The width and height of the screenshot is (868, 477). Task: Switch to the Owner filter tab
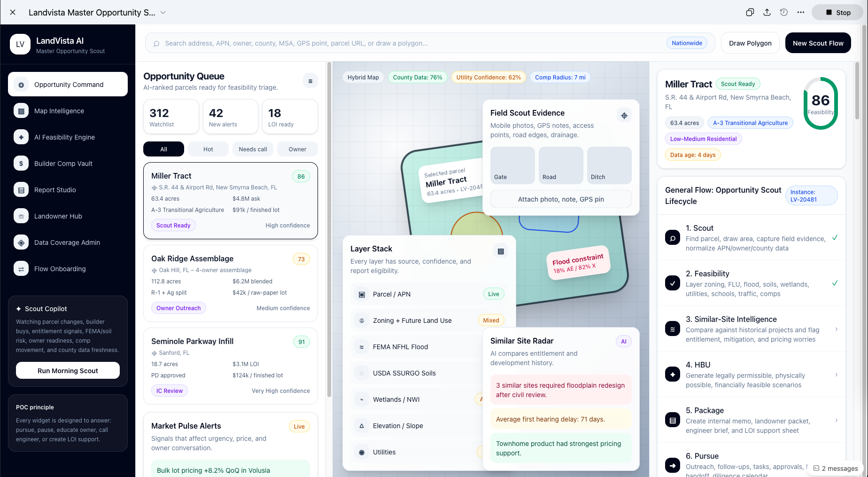pyautogui.click(x=297, y=149)
